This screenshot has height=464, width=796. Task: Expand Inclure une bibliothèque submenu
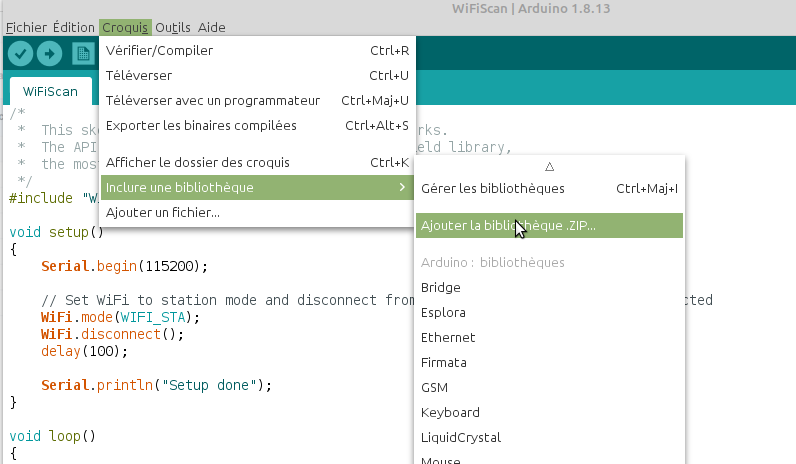(x=257, y=187)
